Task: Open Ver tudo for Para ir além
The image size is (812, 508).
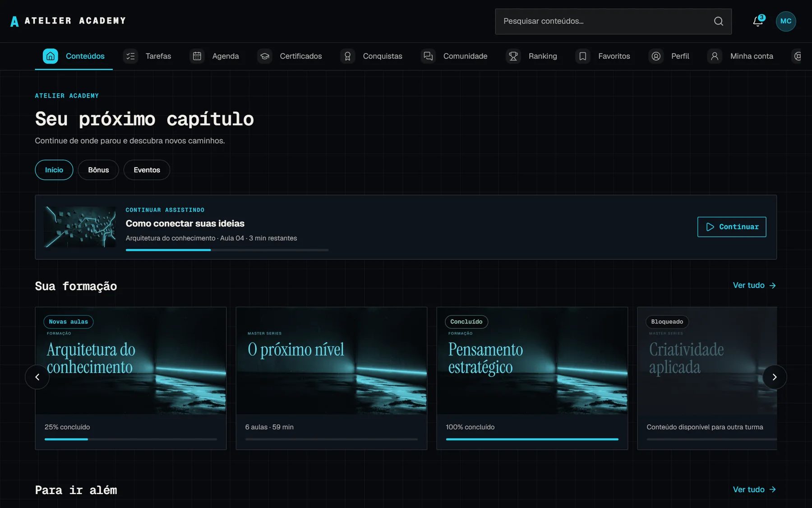Action: 754,489
